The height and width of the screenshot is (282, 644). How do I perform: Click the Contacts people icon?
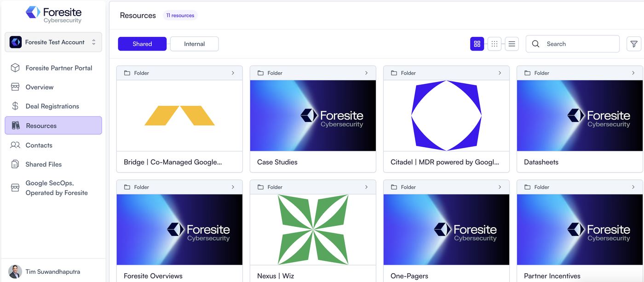[15, 145]
